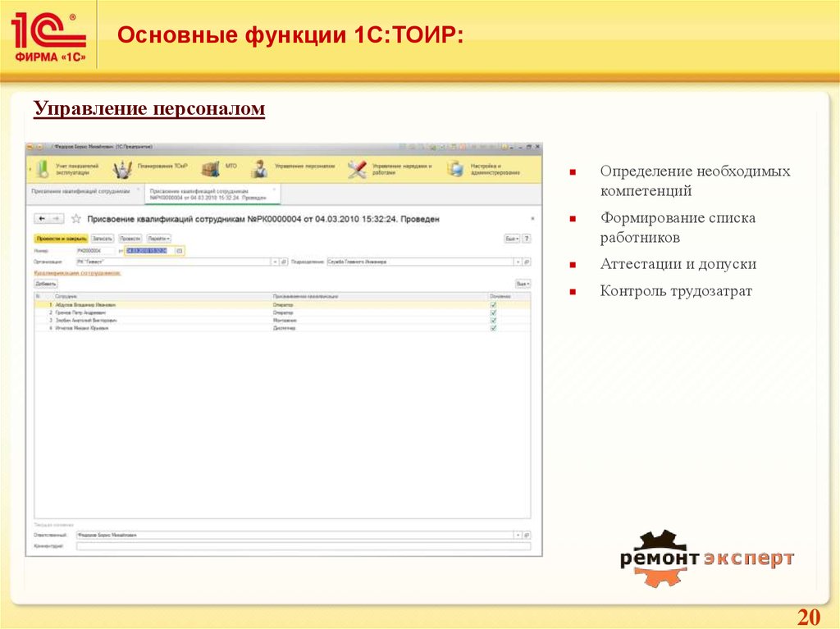Open the Настройка и администрирование section
The width and height of the screenshot is (840, 629).
coord(484,169)
